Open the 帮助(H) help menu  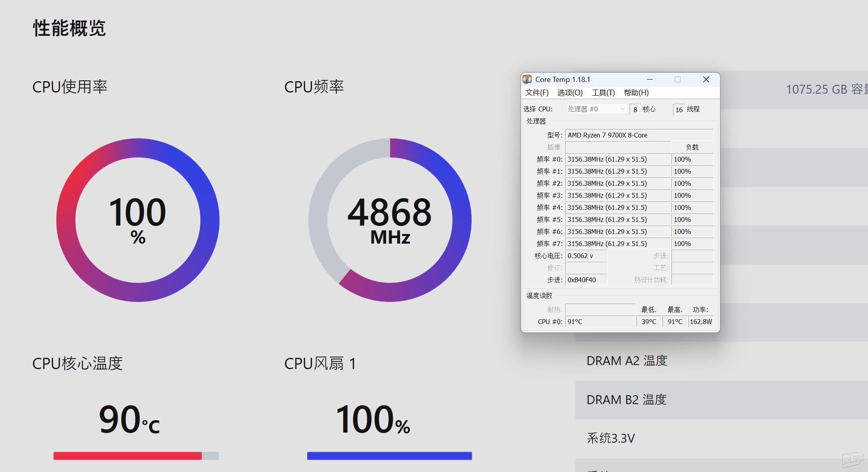pyautogui.click(x=636, y=92)
